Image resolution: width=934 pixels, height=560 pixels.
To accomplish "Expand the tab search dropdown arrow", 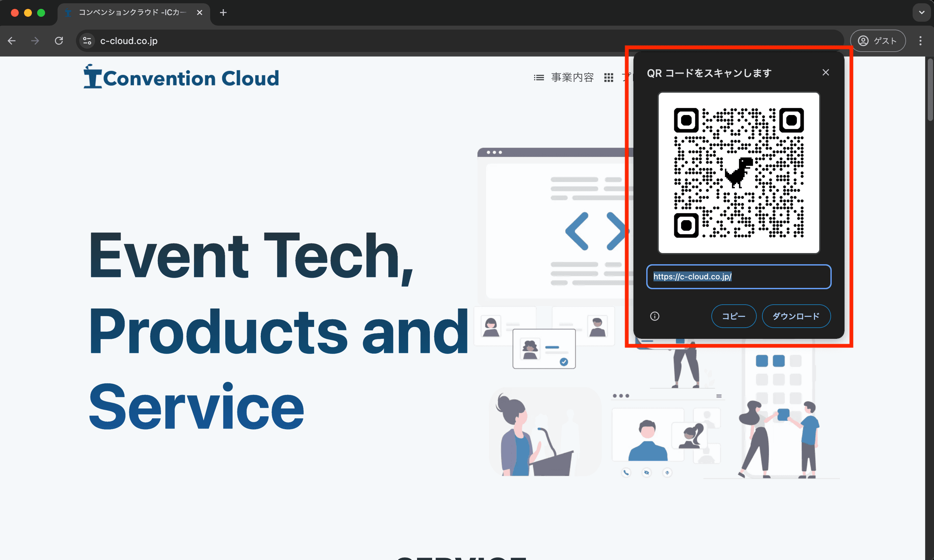I will pos(922,13).
